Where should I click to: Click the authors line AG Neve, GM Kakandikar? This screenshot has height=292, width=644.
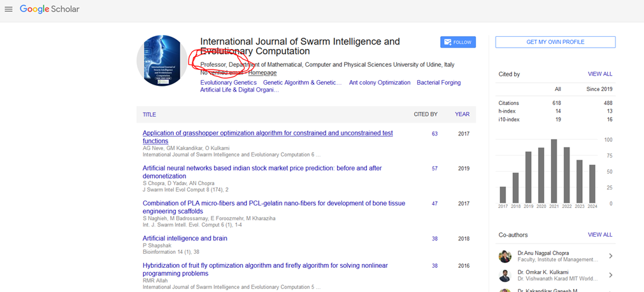[x=187, y=148]
